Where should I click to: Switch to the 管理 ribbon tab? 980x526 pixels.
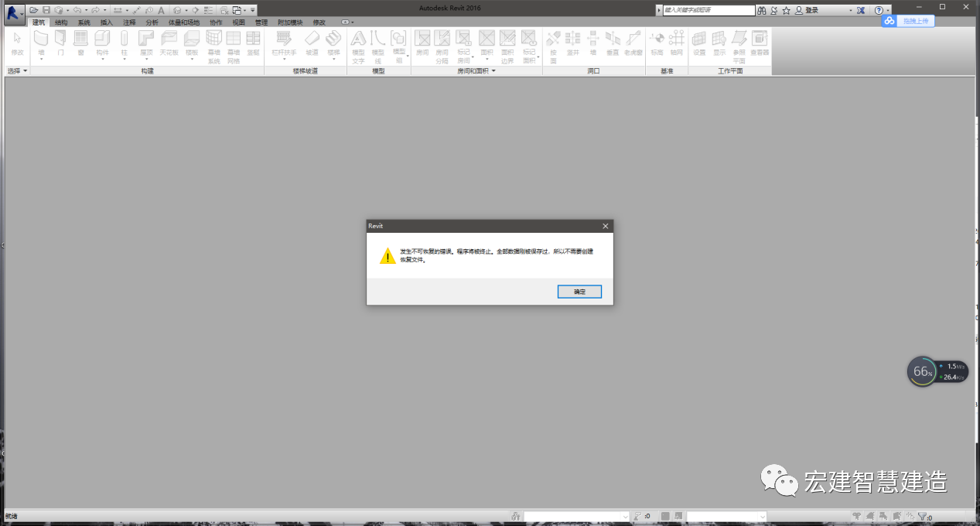(x=261, y=22)
